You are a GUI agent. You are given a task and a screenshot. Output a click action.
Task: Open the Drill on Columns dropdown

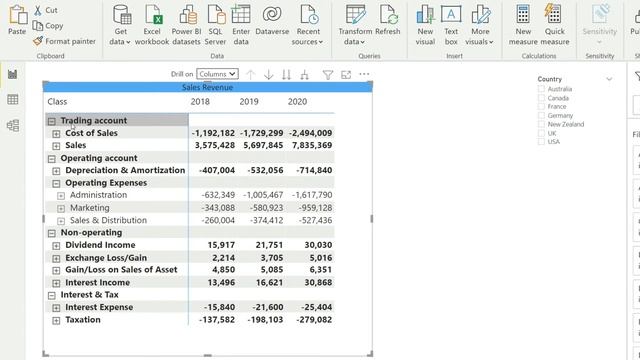pos(217,74)
